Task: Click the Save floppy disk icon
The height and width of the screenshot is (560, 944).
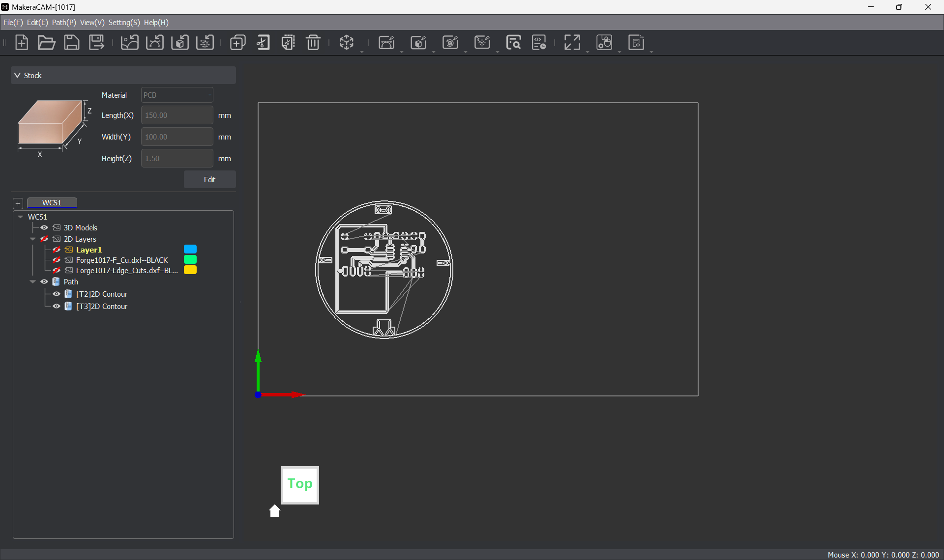Action: 72,43
